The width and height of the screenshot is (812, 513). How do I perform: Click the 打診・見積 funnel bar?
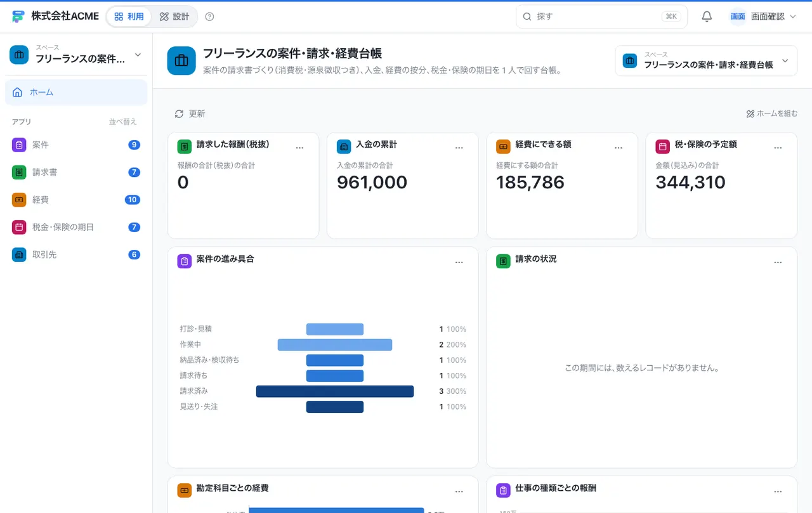coord(335,329)
